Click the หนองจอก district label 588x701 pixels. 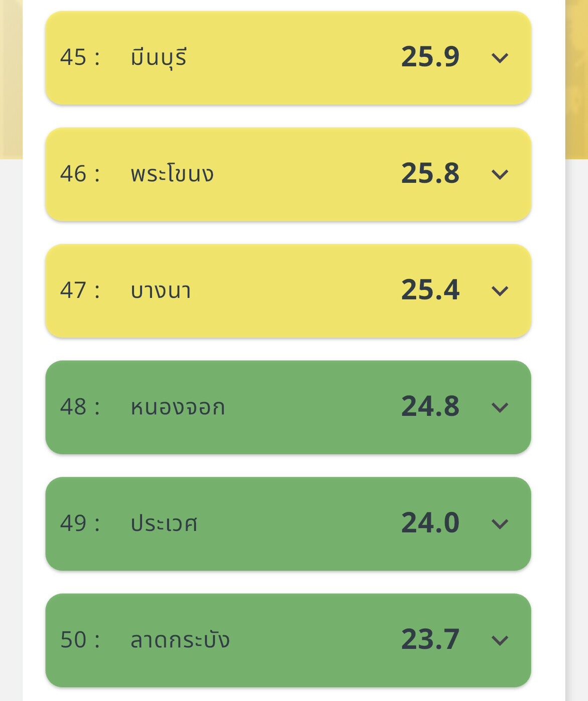click(178, 407)
